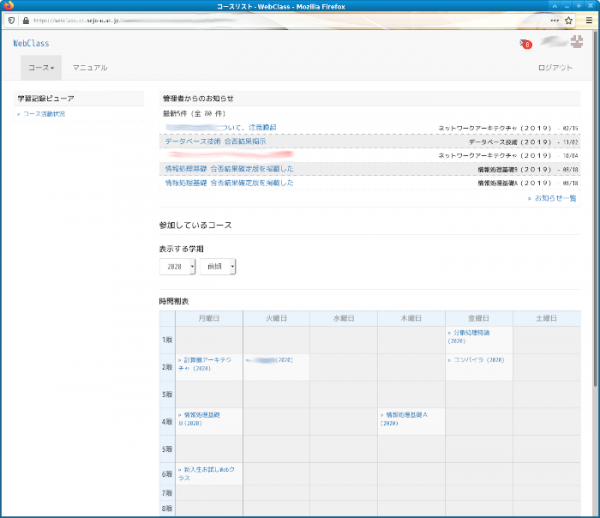Open the 新入生お試しWebクラス course

click(206, 474)
